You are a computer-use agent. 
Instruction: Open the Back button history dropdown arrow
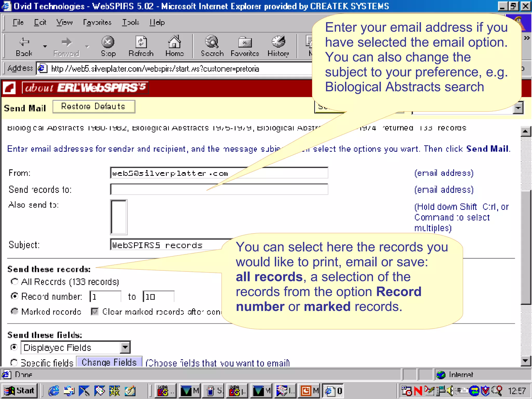pyautogui.click(x=45, y=46)
